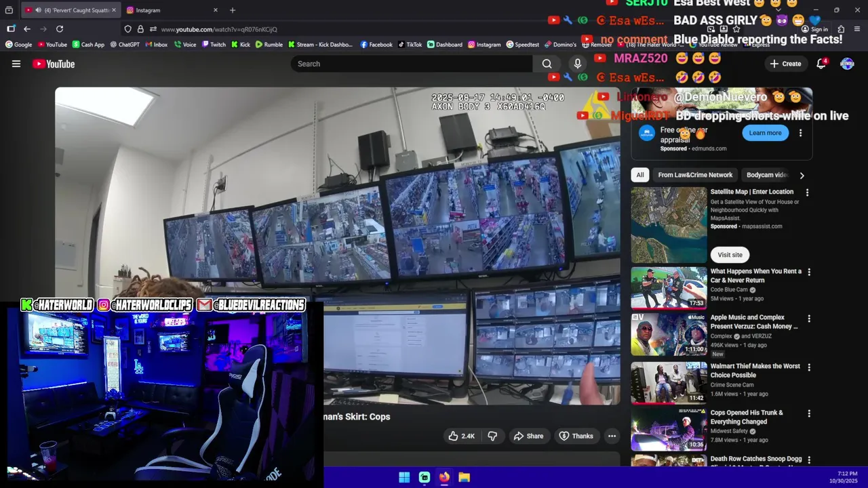Click the Thanks button

tap(576, 436)
